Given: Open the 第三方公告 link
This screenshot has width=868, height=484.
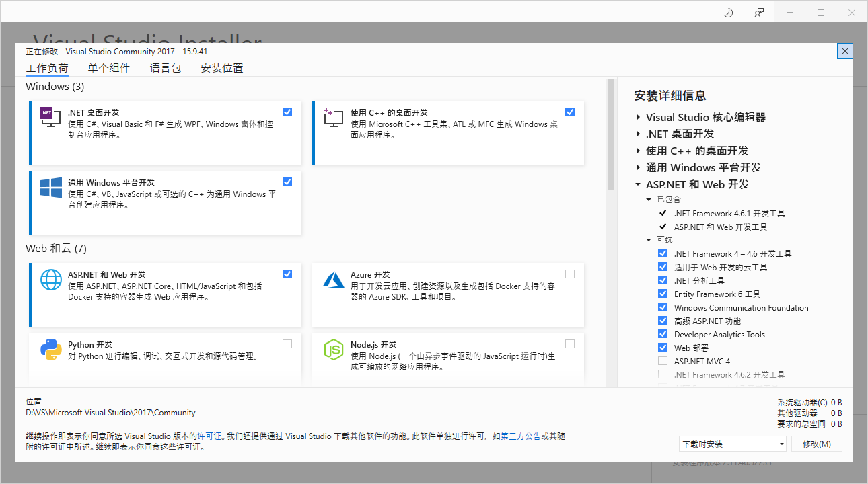Looking at the screenshot, I should (x=521, y=436).
